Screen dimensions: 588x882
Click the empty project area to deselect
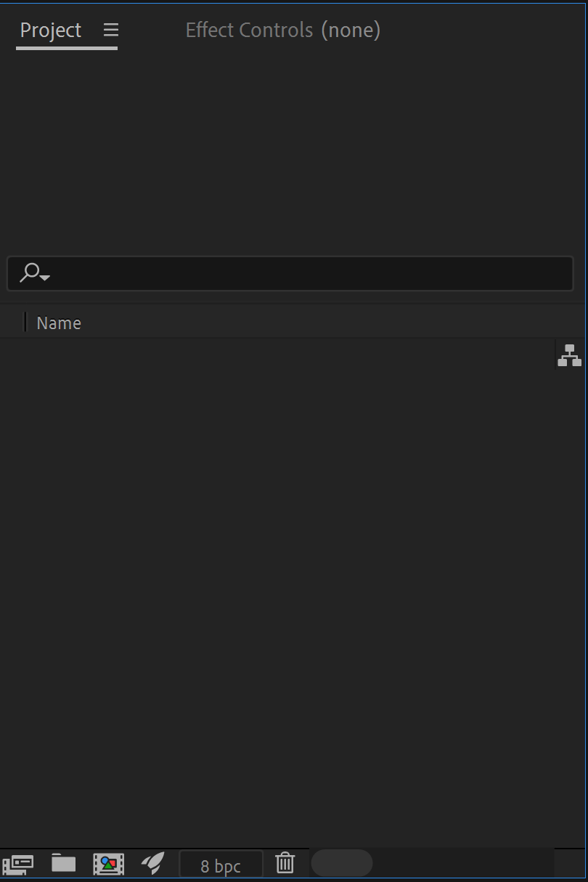290,581
